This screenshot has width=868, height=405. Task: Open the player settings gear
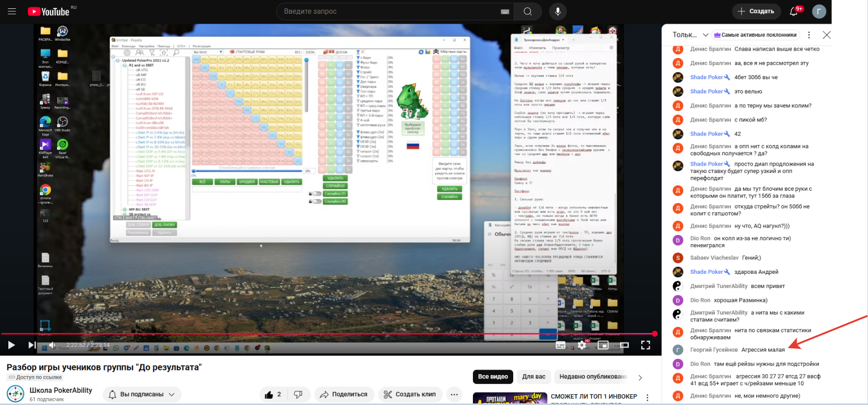tap(582, 345)
